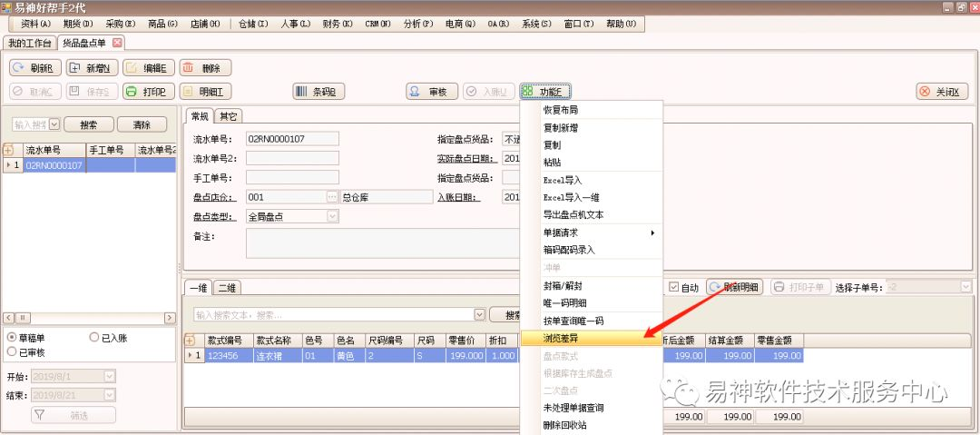Close the form using 关闭X
980x435 pixels.
coord(943,92)
